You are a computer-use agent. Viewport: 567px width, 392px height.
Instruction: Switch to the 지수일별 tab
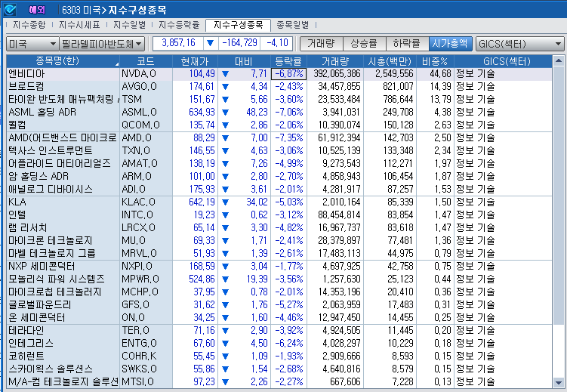coord(129,25)
